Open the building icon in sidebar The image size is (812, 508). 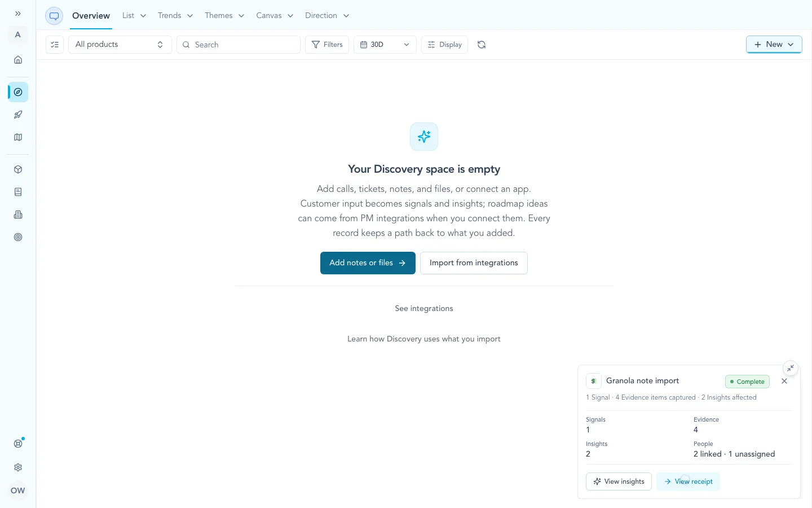tap(18, 214)
